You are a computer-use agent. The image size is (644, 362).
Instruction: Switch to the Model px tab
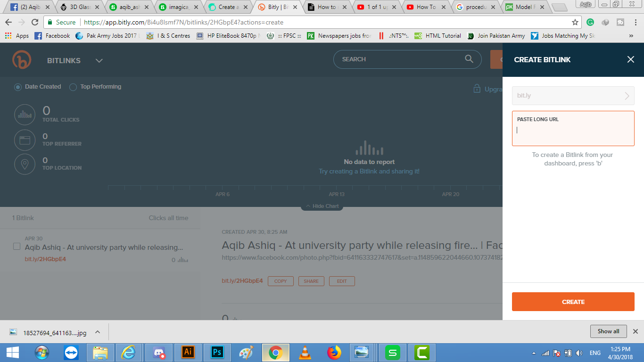(525, 7)
